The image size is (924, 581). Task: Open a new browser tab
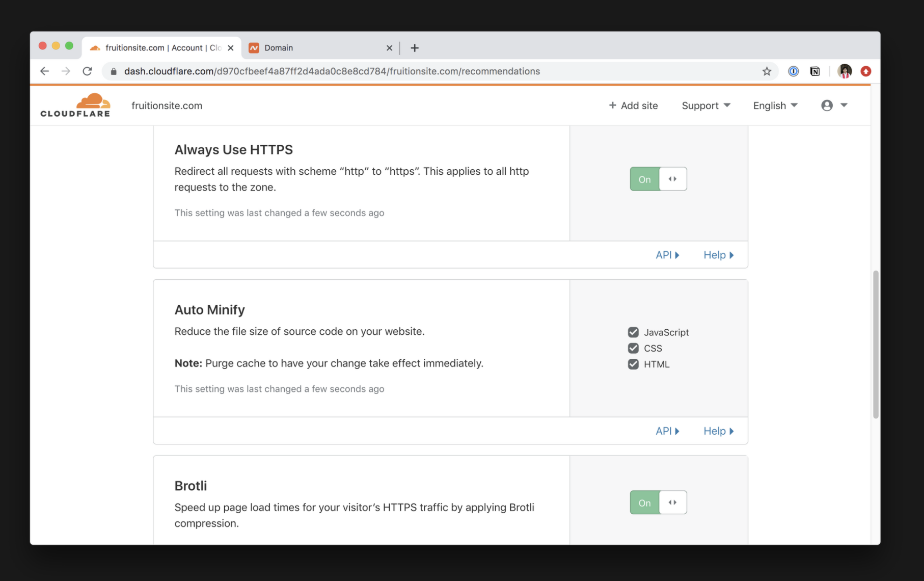point(415,48)
